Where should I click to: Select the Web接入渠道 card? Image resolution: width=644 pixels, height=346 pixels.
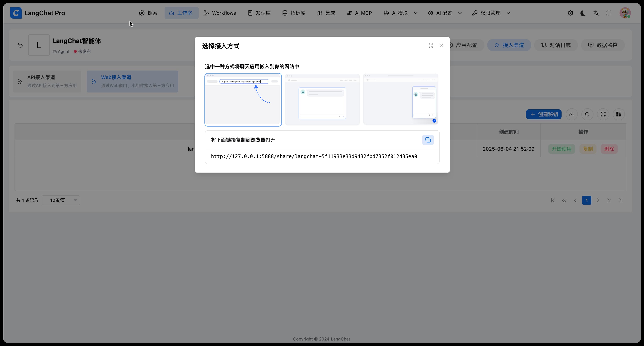[132, 82]
